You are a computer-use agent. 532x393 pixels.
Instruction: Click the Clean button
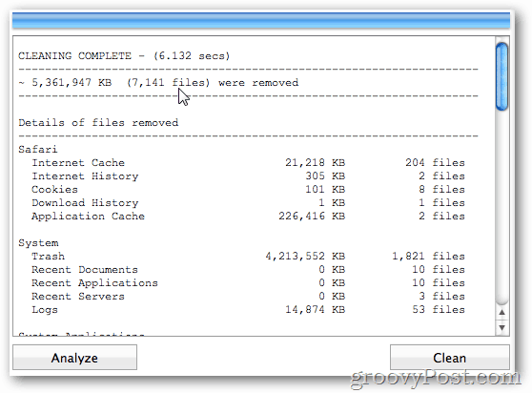coord(450,358)
